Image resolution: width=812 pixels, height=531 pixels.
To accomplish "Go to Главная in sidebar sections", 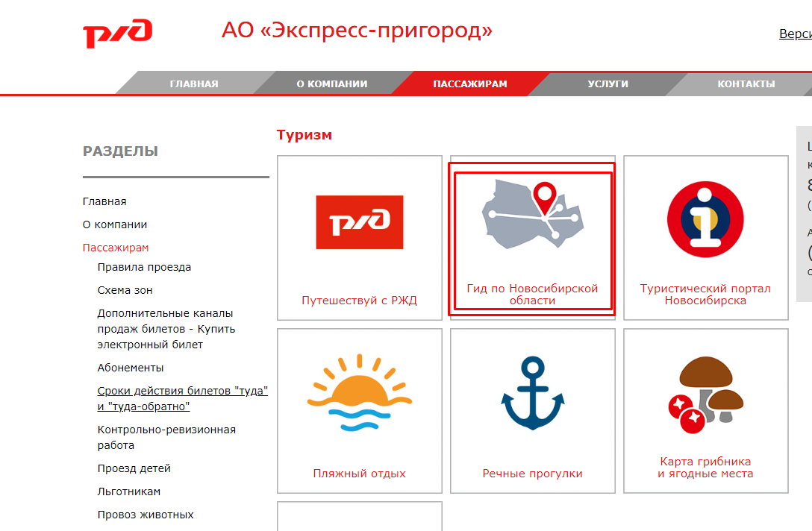I will 104,201.
